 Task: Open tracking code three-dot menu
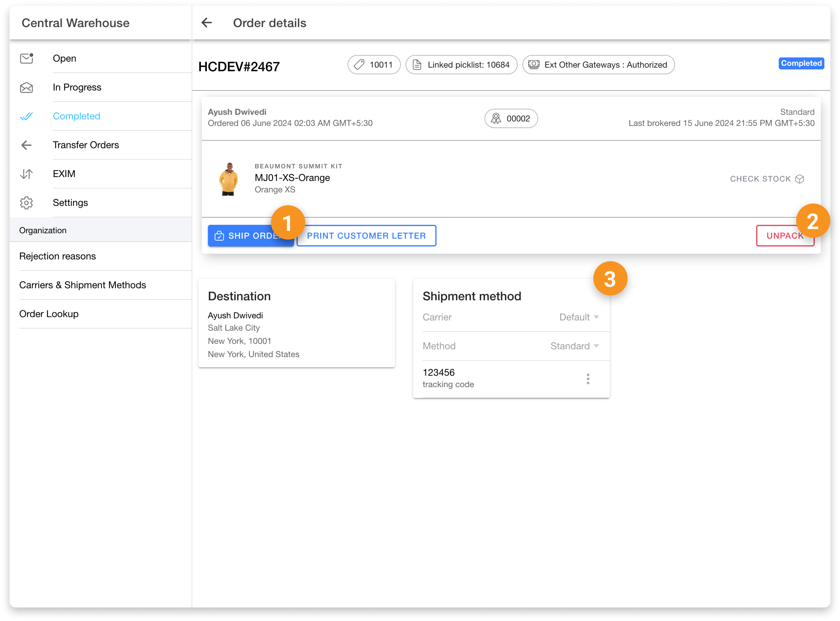click(x=588, y=379)
